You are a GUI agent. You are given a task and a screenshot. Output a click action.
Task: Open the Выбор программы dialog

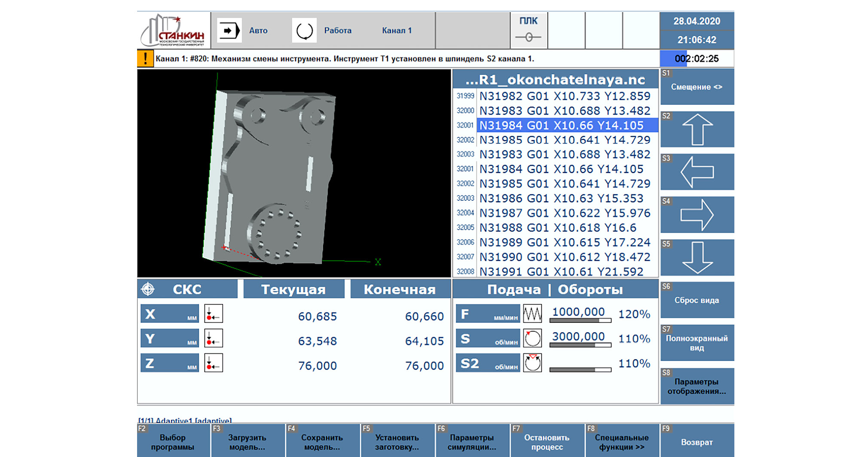pos(173,442)
